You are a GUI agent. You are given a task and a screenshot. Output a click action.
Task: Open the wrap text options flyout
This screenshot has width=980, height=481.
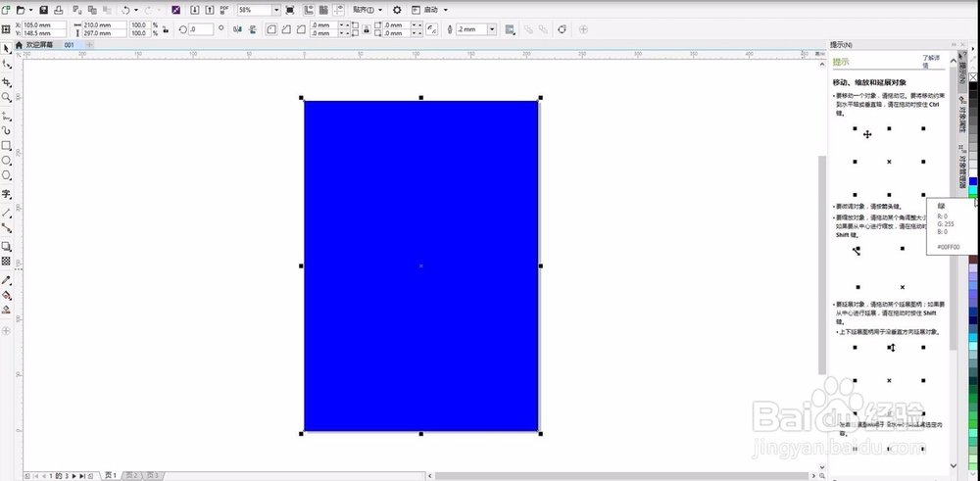510,29
